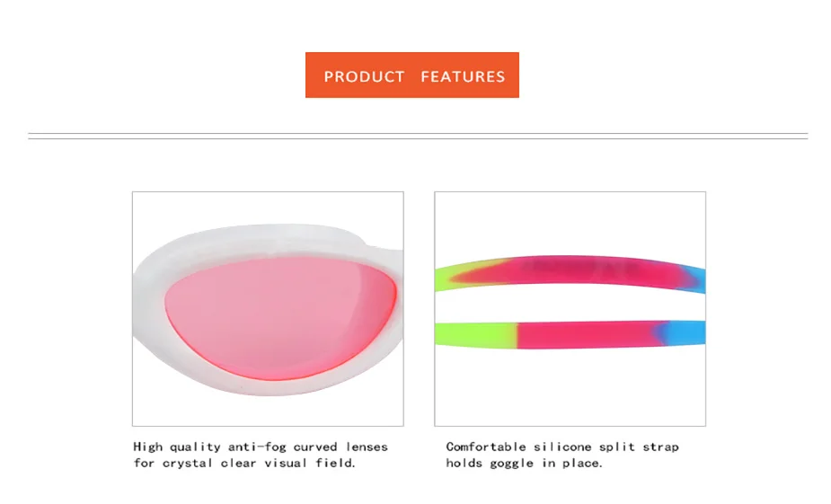
Task: Click the 'High quality anti-fog curved lenses' caption line
Action: (261, 447)
